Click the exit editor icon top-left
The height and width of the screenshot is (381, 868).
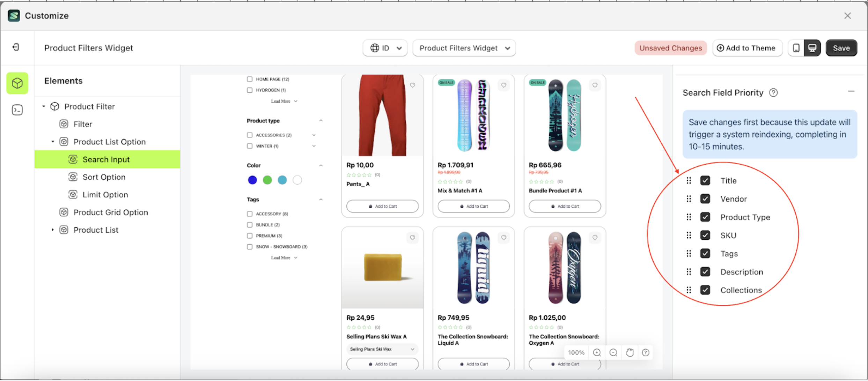pos(15,47)
